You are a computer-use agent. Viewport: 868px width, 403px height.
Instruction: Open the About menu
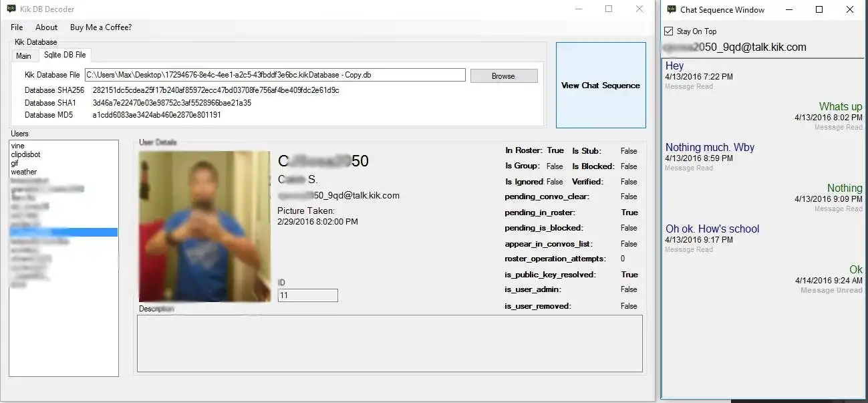(x=47, y=27)
